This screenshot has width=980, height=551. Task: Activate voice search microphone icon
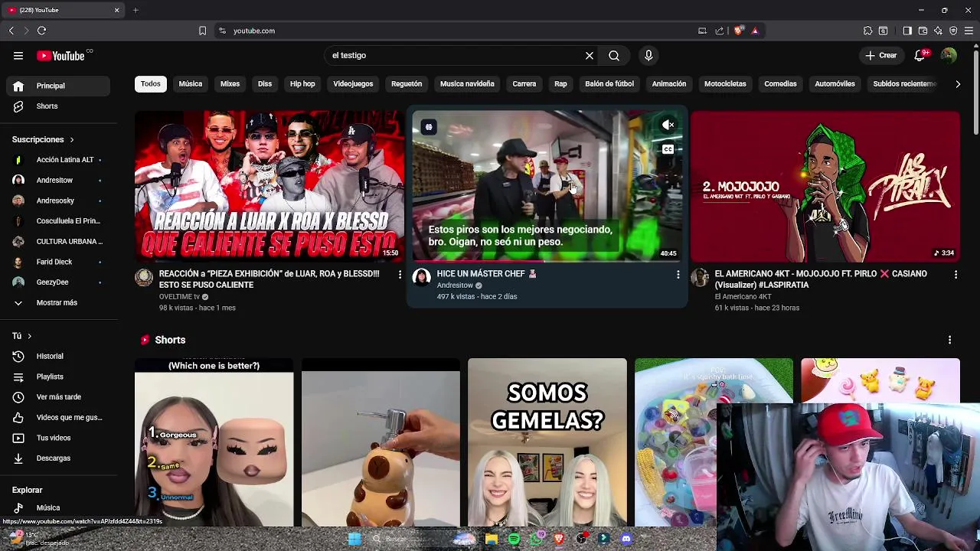(x=648, y=55)
